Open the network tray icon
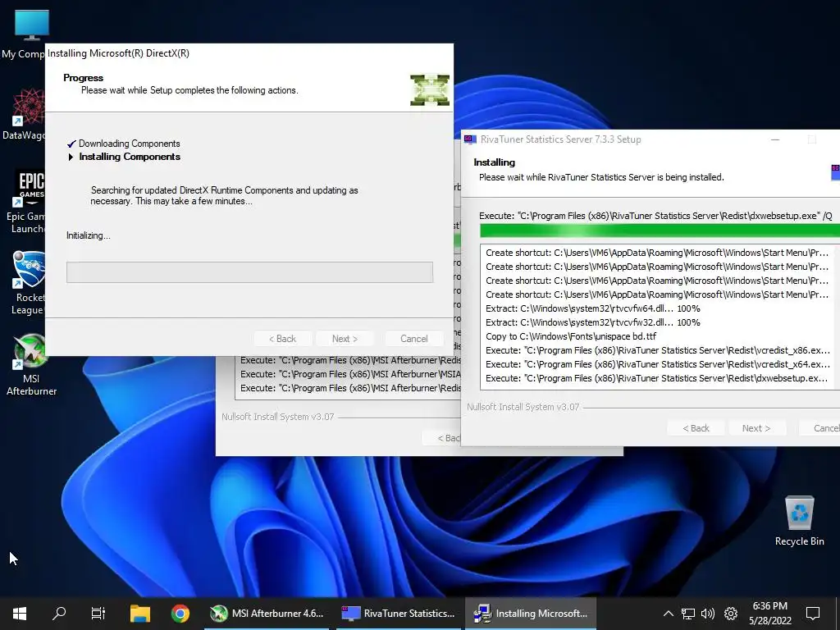 point(688,614)
